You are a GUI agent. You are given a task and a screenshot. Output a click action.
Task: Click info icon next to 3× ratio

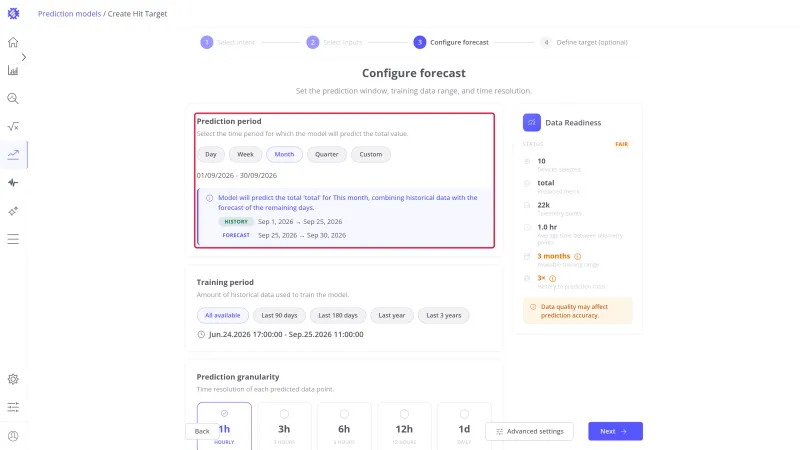[553, 279]
